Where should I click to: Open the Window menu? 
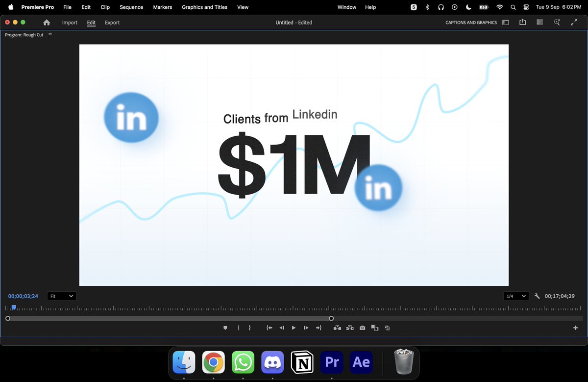[347, 7]
